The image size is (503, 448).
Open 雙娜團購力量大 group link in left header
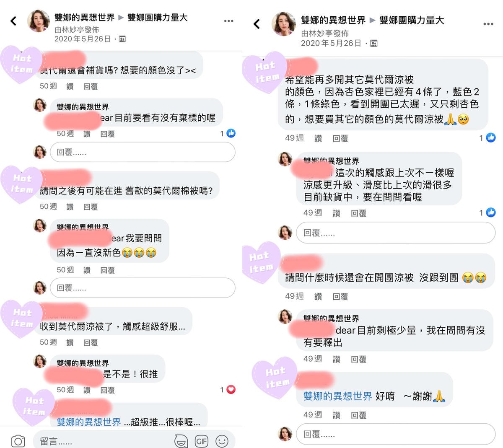(158, 17)
